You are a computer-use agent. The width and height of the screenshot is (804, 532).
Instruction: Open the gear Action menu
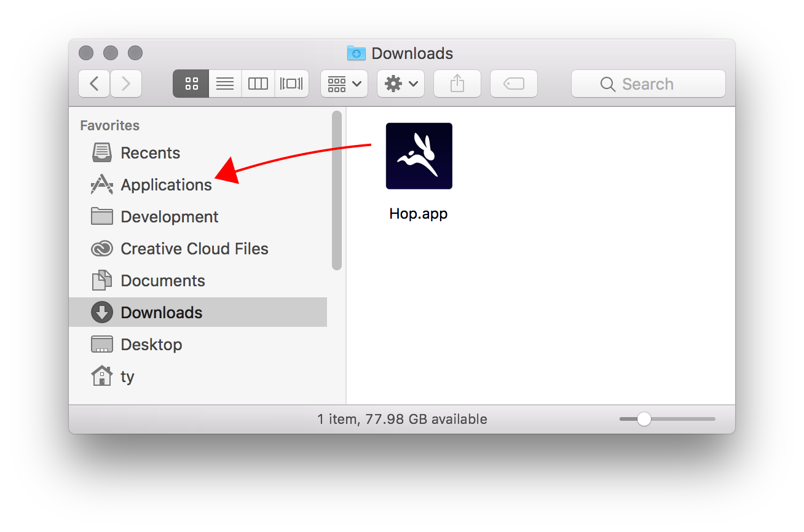(x=401, y=84)
